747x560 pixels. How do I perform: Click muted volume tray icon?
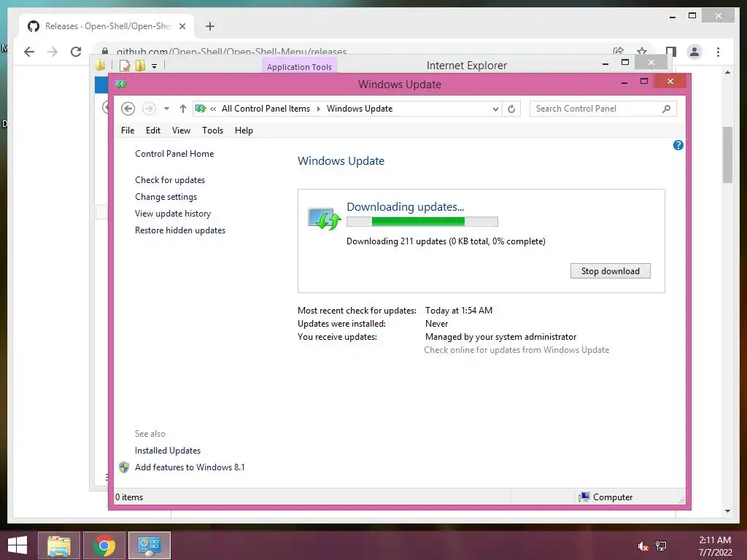643,546
